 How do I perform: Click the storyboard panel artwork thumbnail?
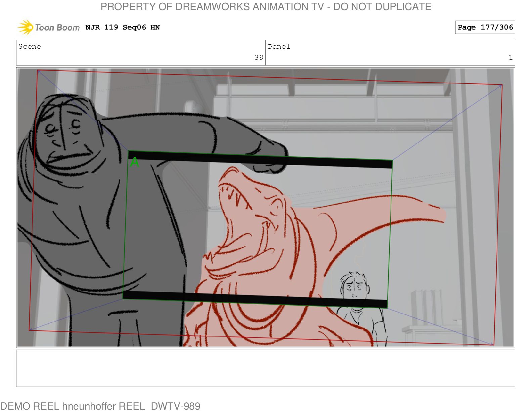[x=265, y=208]
